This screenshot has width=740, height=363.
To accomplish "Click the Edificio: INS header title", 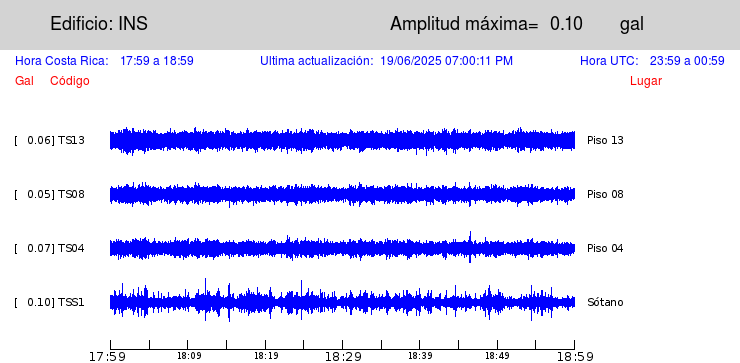I will point(99,23).
